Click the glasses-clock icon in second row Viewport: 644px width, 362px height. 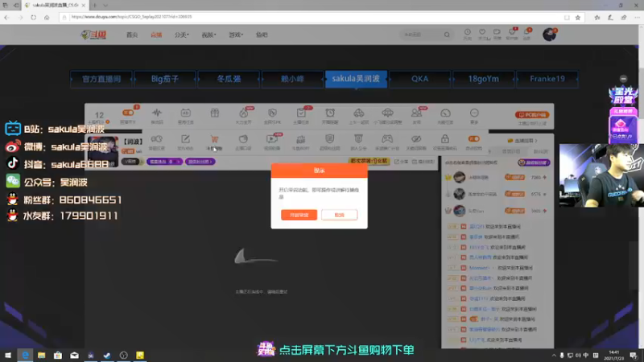(x=156, y=139)
